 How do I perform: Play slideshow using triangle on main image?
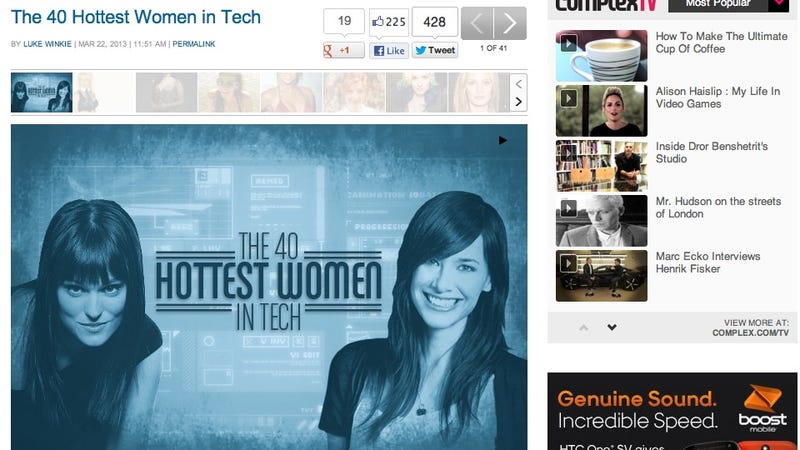[x=503, y=140]
